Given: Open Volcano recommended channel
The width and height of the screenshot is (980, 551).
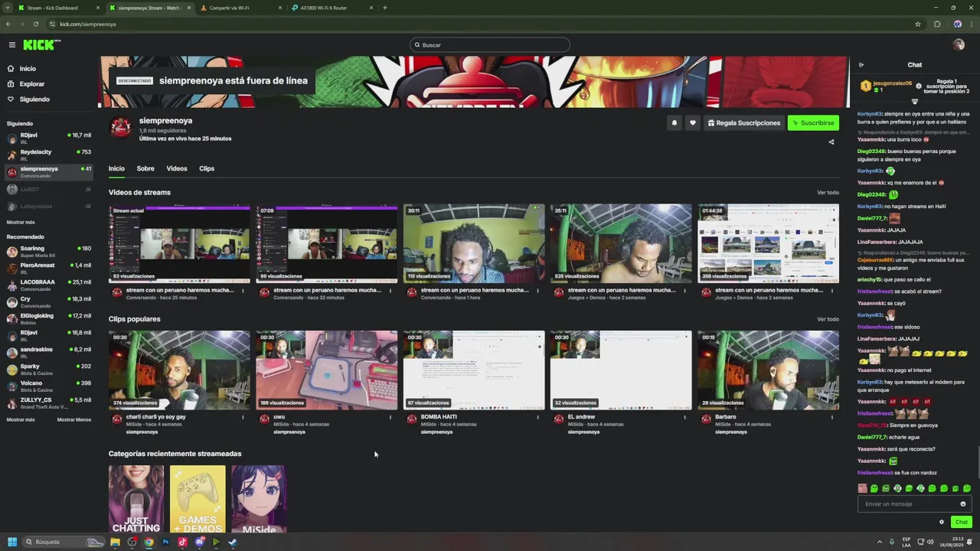Looking at the screenshot, I should [48, 386].
